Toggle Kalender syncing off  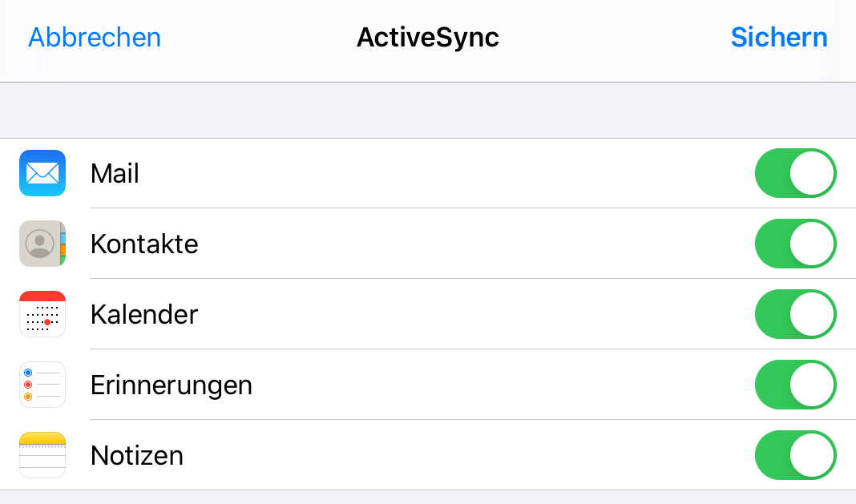(x=795, y=314)
